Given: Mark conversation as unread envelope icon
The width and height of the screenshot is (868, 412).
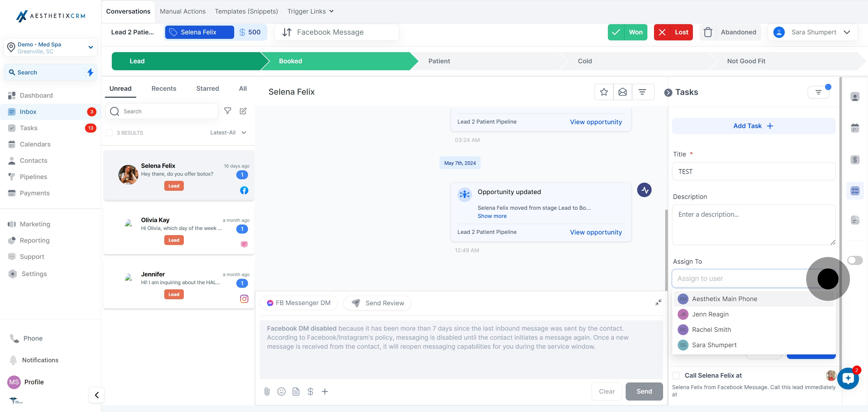Looking at the screenshot, I should pos(622,92).
